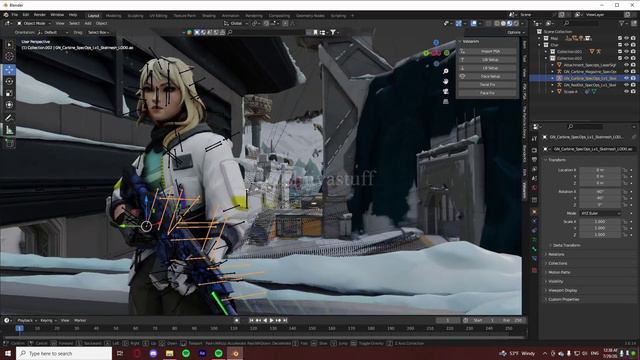Screen dimensions: 640x360
Task: Click the camera view gizmo icon
Action: (x=446, y=91)
